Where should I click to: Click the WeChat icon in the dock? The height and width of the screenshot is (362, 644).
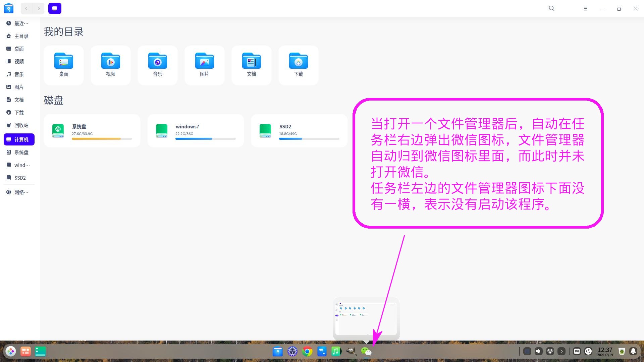click(366, 351)
